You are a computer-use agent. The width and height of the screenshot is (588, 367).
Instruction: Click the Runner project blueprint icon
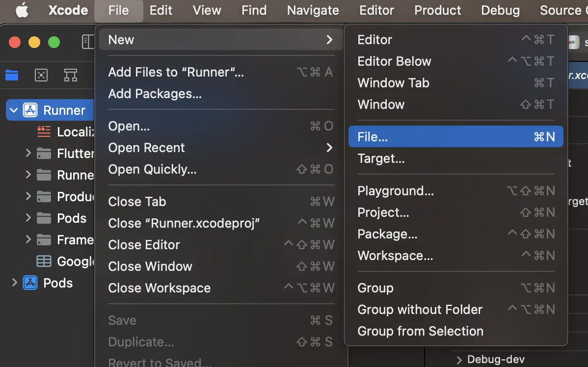[30, 110]
